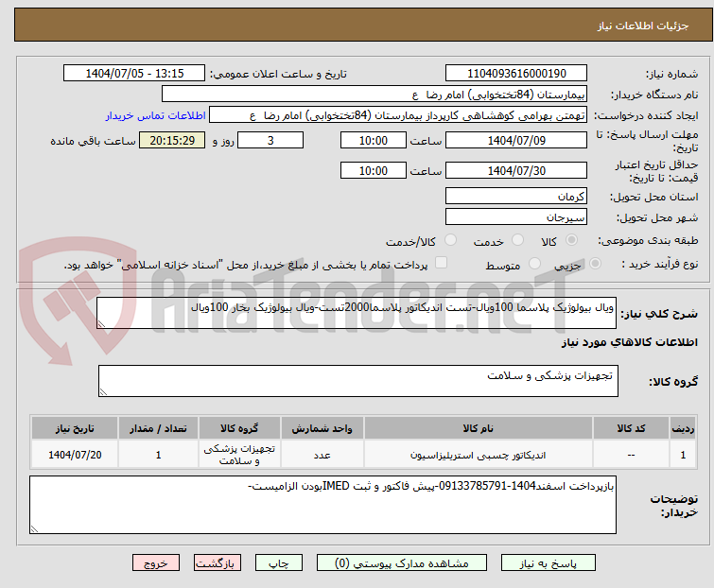
Task: Click the request creator name field
Action: pos(398,115)
